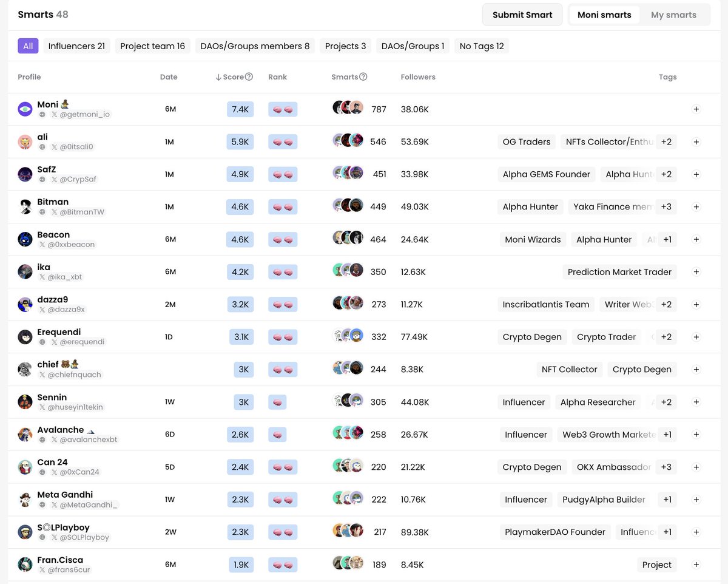Open Beacon's profile avatar
Viewport: 728px width, 584px height.
[25, 239]
